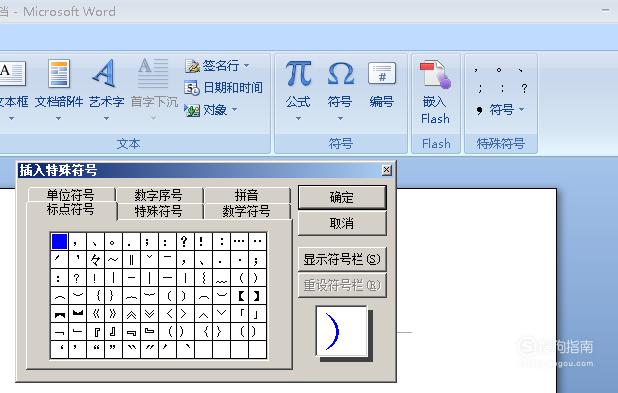This screenshot has height=393, width=618.
Task: Open the Quick Parts (文档部件) icon
Action: pyautogui.click(x=59, y=74)
